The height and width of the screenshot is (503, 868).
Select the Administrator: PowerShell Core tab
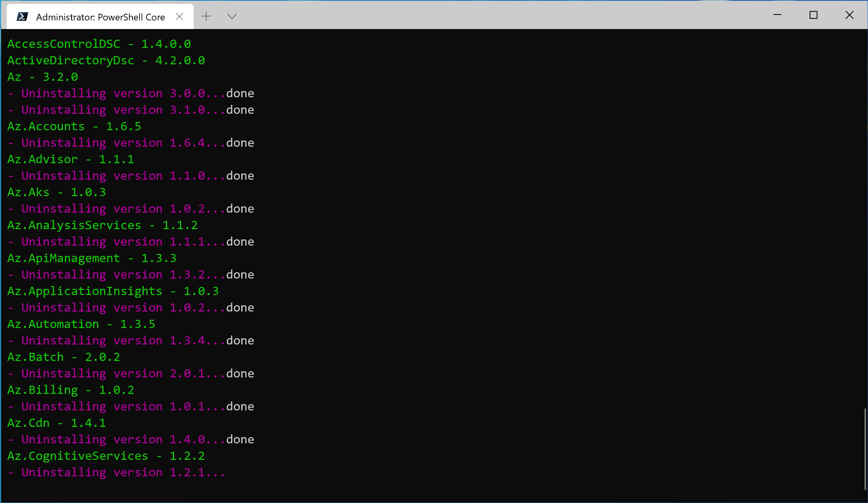(x=100, y=16)
